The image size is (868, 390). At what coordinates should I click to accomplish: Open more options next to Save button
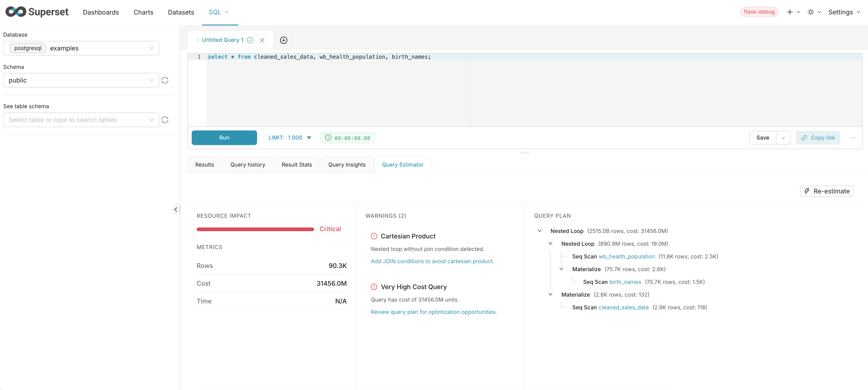[x=853, y=137]
